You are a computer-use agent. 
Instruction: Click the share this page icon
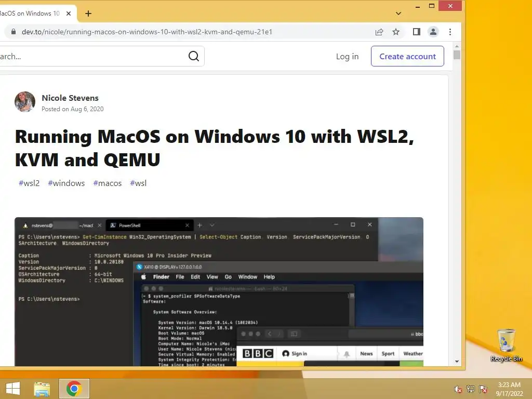379,32
